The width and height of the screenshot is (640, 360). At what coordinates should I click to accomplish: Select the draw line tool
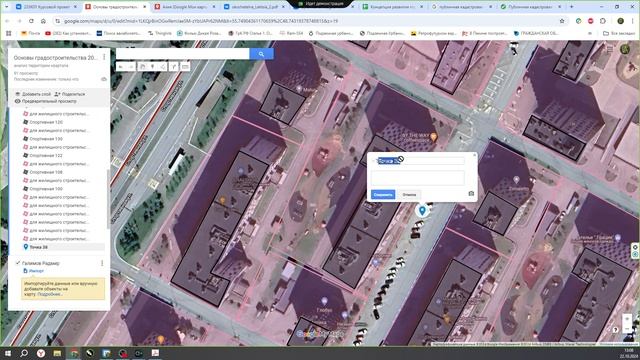163,67
